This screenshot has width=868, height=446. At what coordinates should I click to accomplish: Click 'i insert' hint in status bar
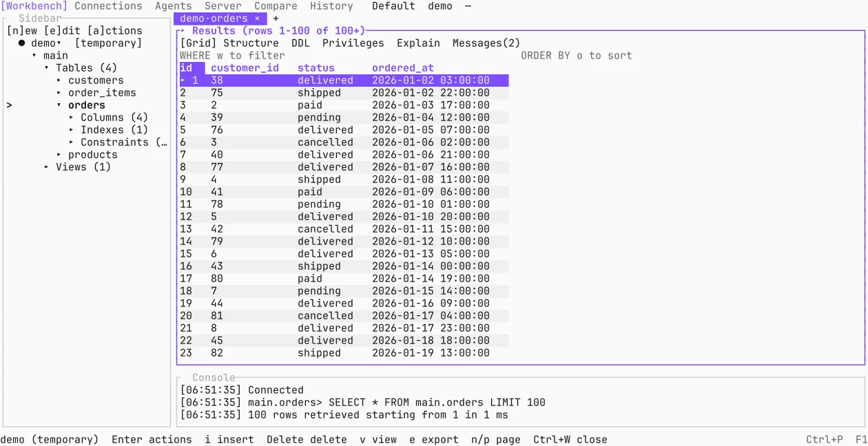click(x=229, y=440)
